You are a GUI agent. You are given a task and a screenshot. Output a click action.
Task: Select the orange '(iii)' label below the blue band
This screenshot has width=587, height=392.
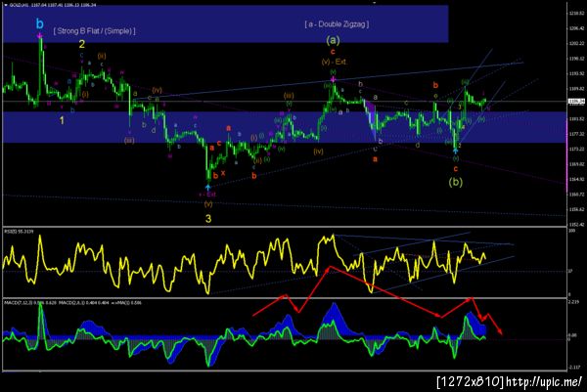(129, 140)
